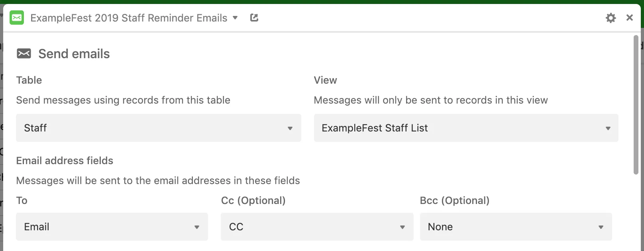Click the arrow on the Staff List dropdown
644x251 pixels.
pos(608,128)
